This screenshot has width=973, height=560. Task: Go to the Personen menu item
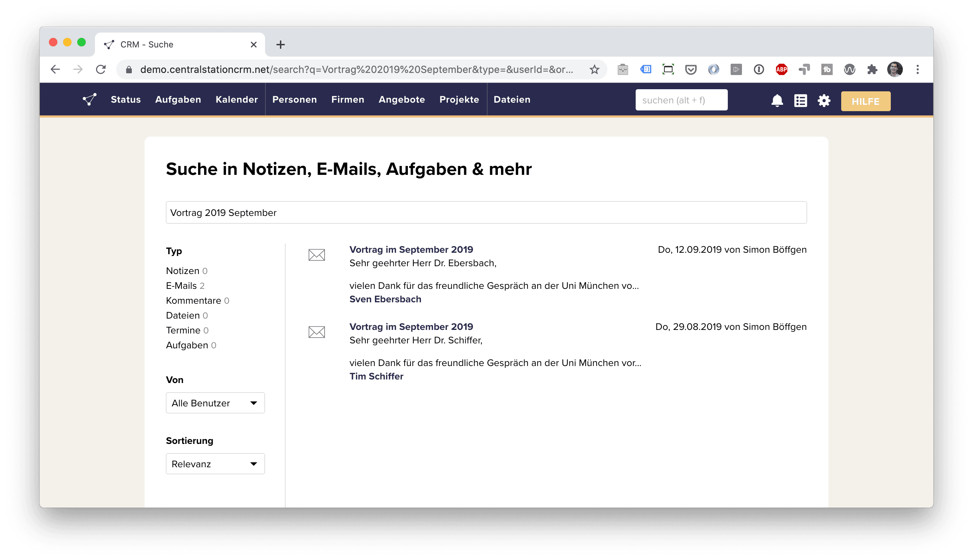pos(294,99)
